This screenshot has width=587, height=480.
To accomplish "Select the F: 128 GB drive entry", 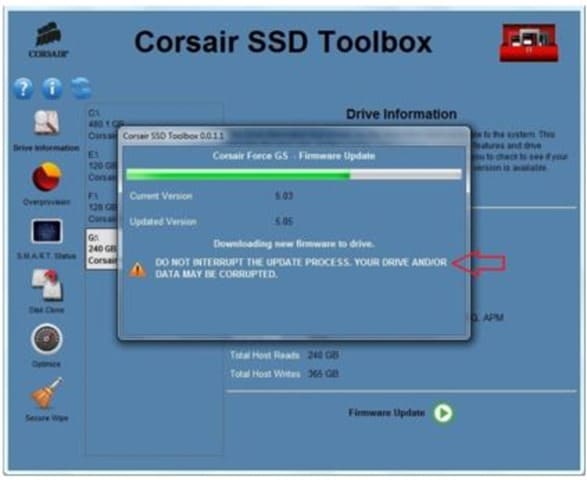I will click(x=103, y=207).
